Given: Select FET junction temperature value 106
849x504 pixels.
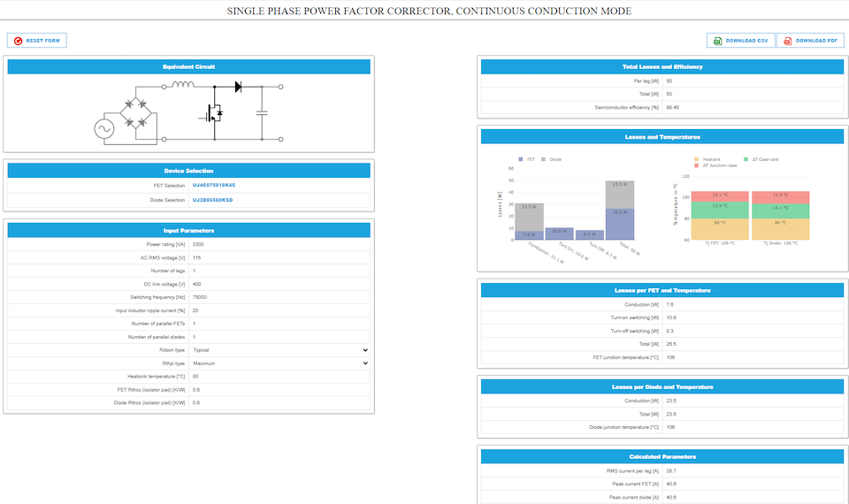Looking at the screenshot, I should (670, 357).
